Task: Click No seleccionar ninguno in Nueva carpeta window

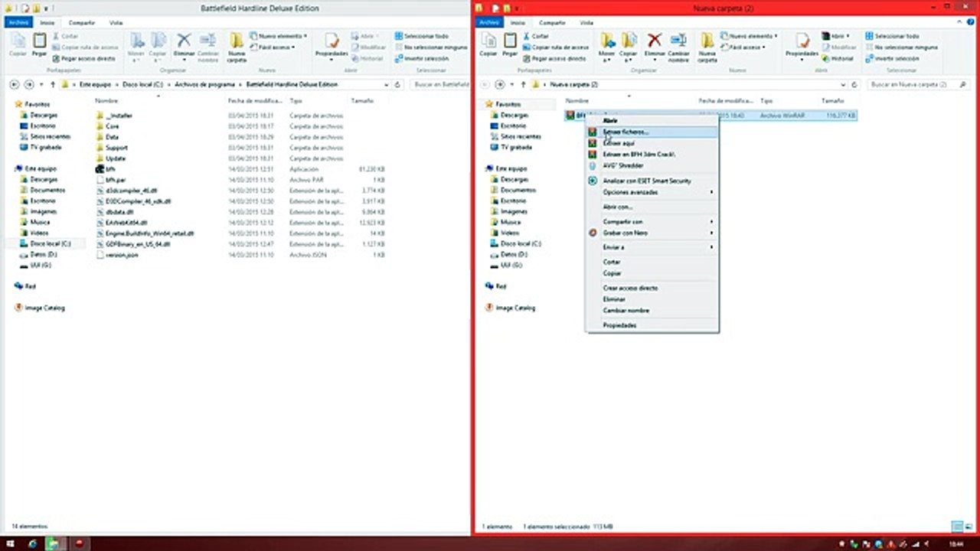Action: pos(901,47)
